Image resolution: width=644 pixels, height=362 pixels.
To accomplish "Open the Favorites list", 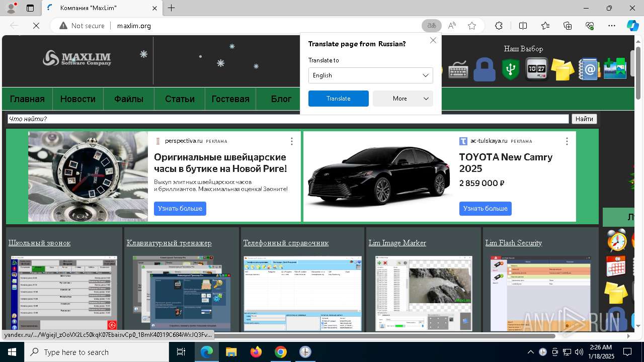I will (545, 26).
